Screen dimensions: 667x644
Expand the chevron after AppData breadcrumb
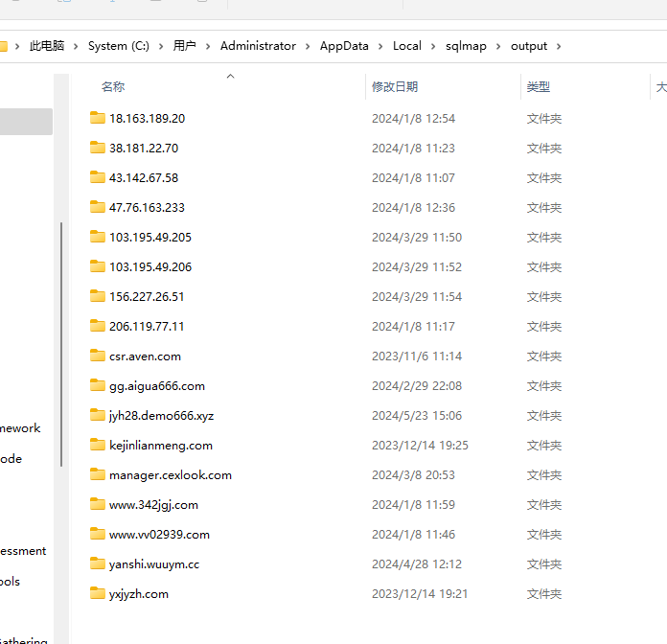(x=380, y=46)
